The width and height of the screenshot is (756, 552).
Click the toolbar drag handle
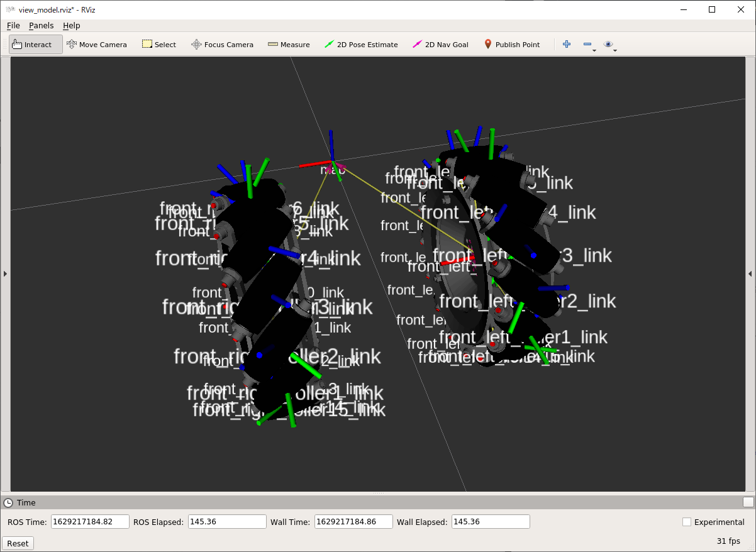point(6,45)
